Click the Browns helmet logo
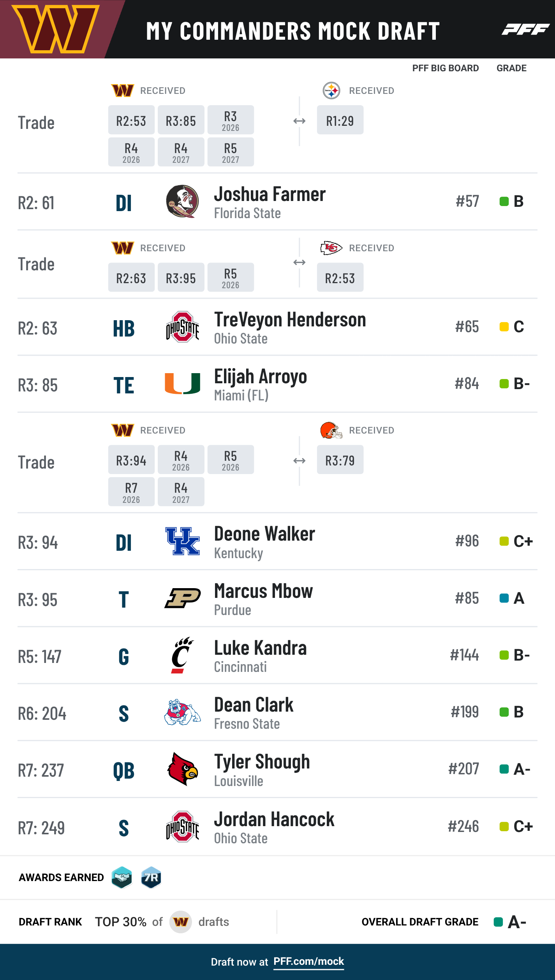This screenshot has height=980, width=555. click(x=331, y=430)
